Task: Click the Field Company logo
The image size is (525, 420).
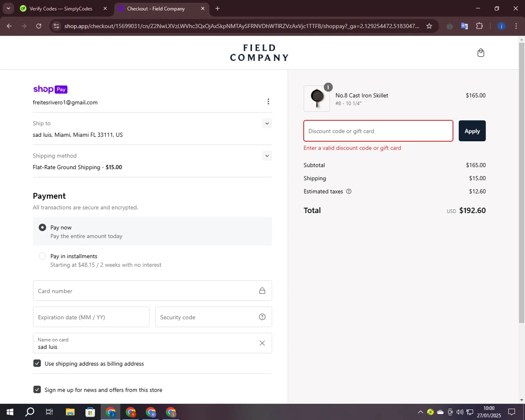Action: (x=259, y=53)
